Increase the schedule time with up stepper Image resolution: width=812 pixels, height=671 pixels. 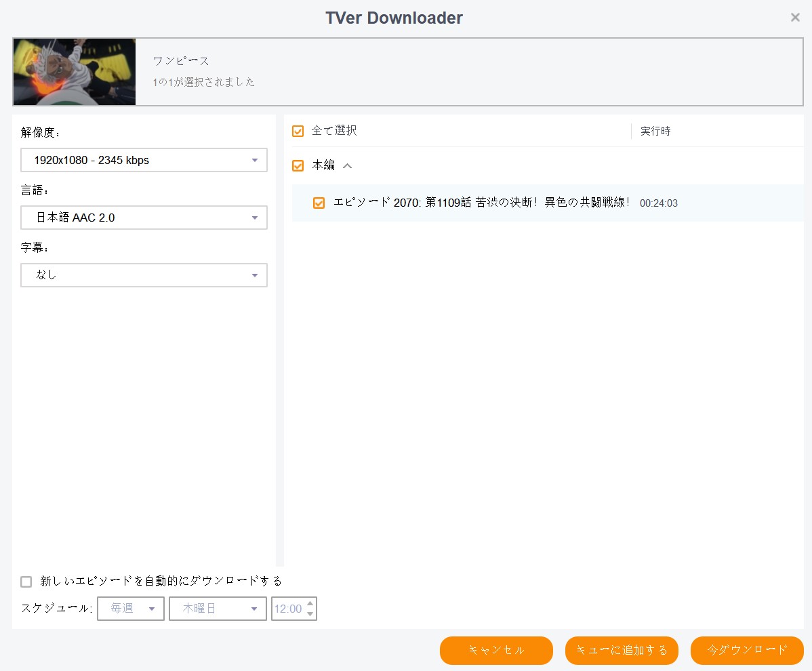coord(311,605)
